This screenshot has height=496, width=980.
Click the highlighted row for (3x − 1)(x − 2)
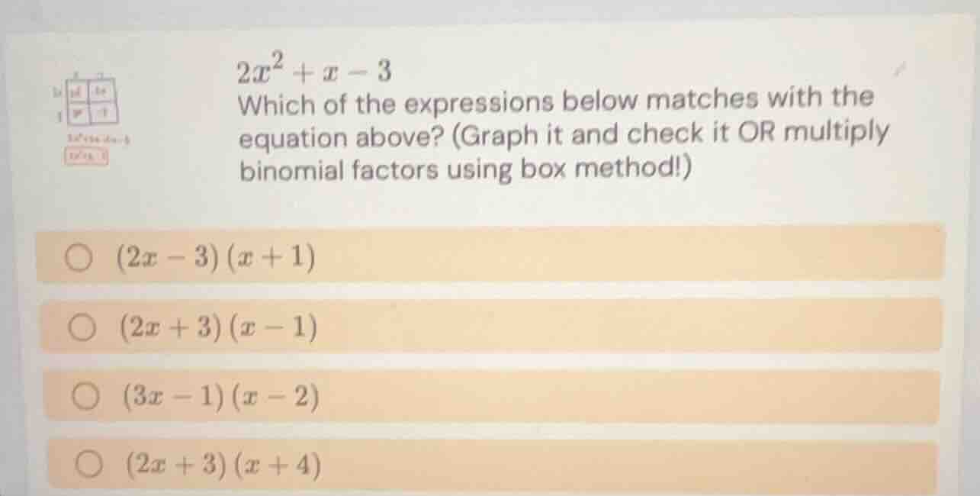click(488, 395)
